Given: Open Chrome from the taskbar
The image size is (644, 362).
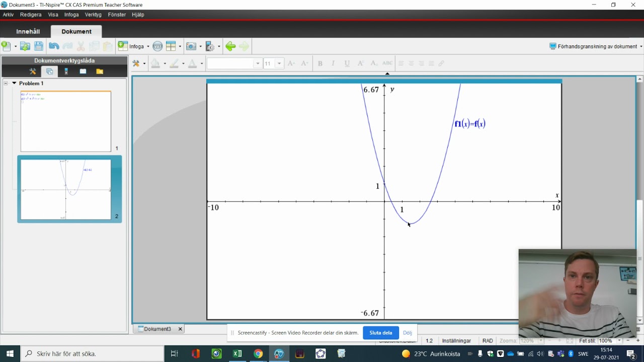Looking at the screenshot, I should (258, 353).
